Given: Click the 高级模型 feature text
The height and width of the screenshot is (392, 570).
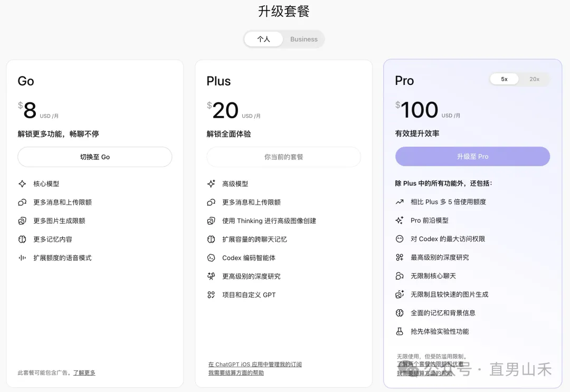Looking at the screenshot, I should (235, 184).
